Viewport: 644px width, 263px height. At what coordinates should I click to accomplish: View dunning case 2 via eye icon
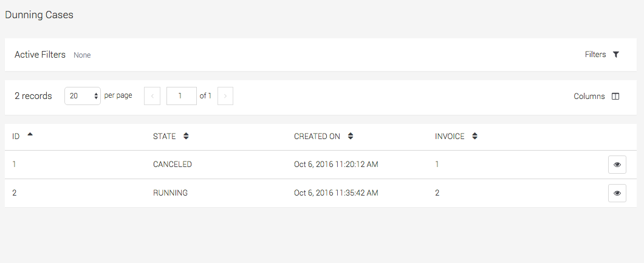[x=617, y=193]
